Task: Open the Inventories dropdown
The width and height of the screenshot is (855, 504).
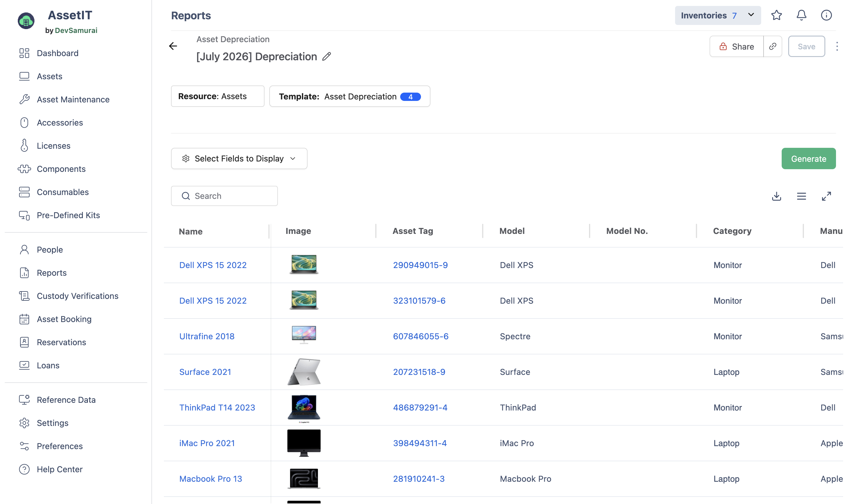Action: click(718, 15)
